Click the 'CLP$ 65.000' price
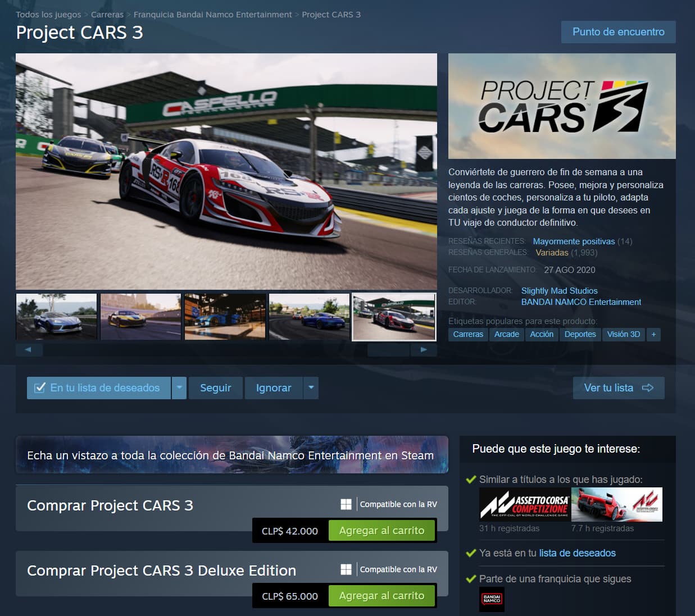 pyautogui.click(x=290, y=596)
